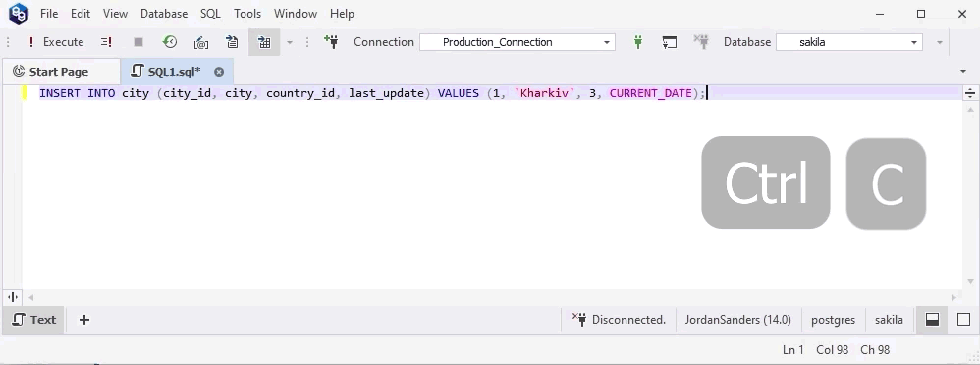Click the green Connect plug icon
Viewport: 980px width, 365px height.
point(637,42)
